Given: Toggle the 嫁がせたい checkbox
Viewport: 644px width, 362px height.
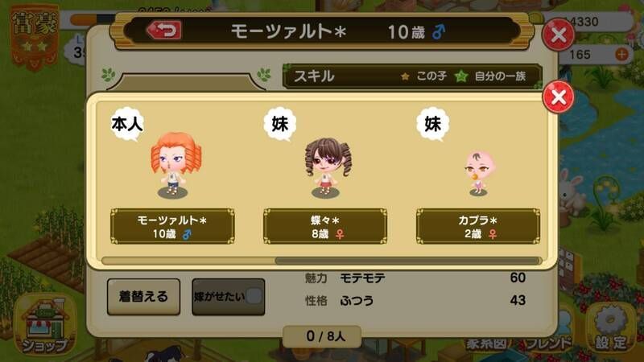Looking at the screenshot, I should click(x=254, y=296).
